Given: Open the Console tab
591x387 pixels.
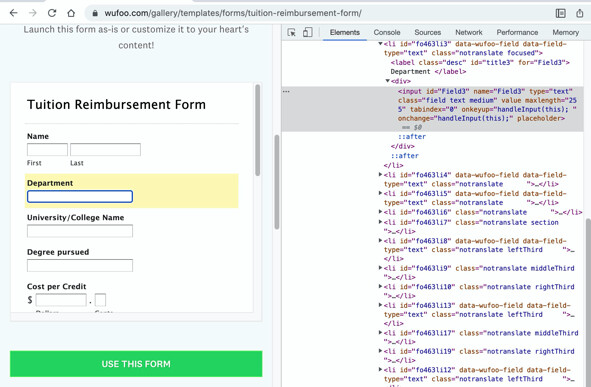Looking at the screenshot, I should click(387, 32).
